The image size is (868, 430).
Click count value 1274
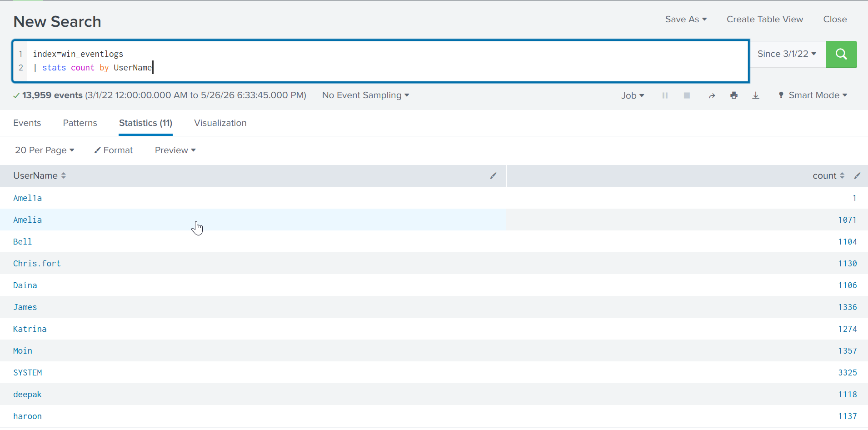848,329
